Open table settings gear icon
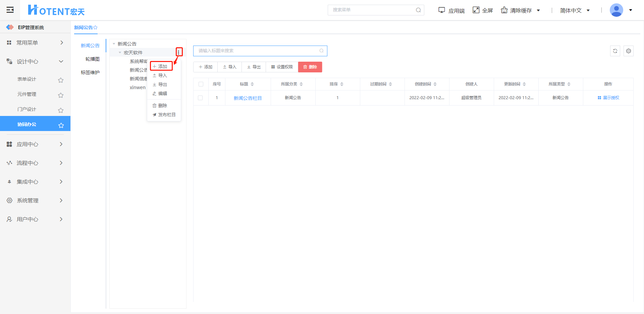This screenshot has height=314, width=644. point(628,51)
